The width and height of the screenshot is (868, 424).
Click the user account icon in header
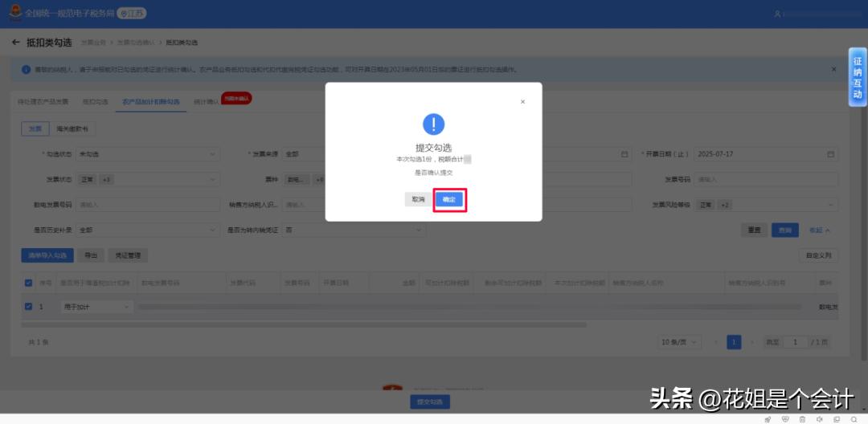(x=777, y=14)
